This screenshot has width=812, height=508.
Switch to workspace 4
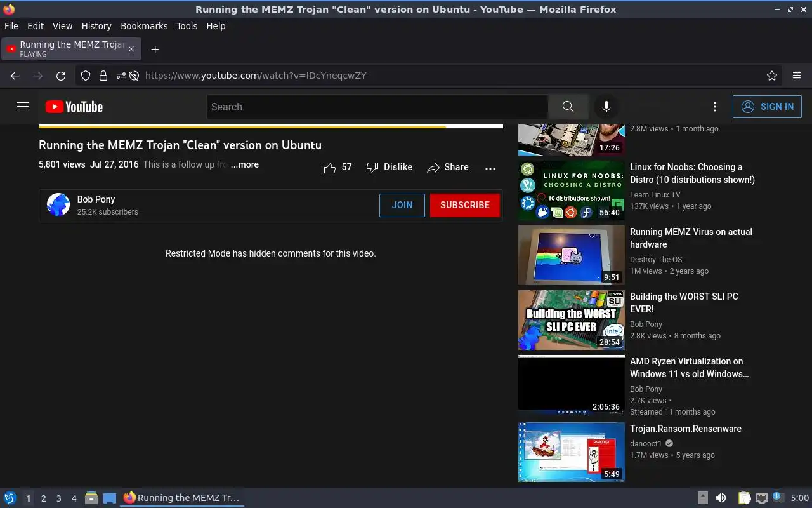tap(74, 498)
